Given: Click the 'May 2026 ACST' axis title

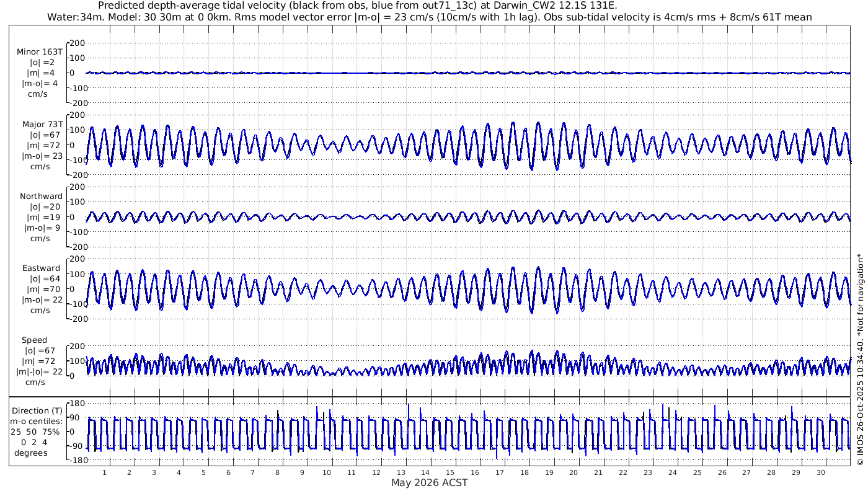Looking at the screenshot, I should pyautogui.click(x=429, y=483).
